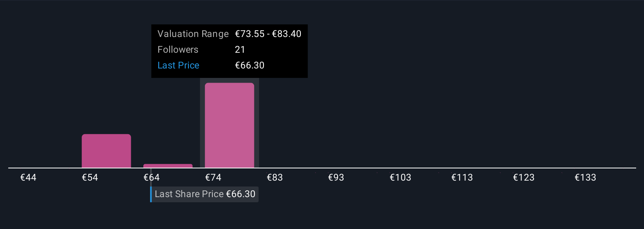Click the Last Price link in tooltip
The height and width of the screenshot is (229, 644).
point(178,65)
